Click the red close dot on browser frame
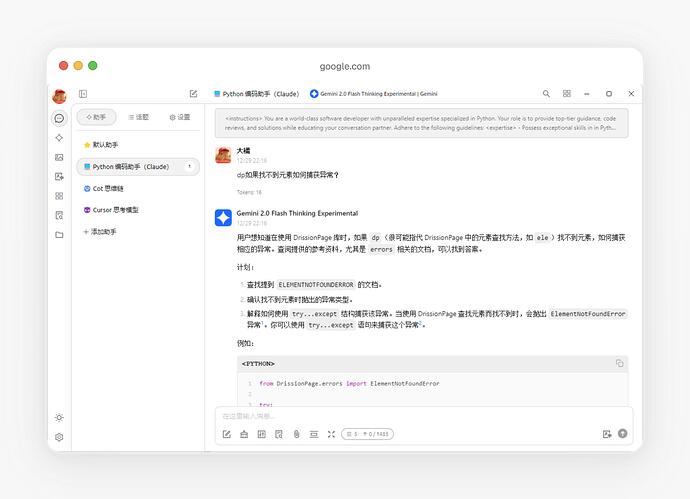The width and height of the screenshot is (690, 499). pyautogui.click(x=63, y=66)
